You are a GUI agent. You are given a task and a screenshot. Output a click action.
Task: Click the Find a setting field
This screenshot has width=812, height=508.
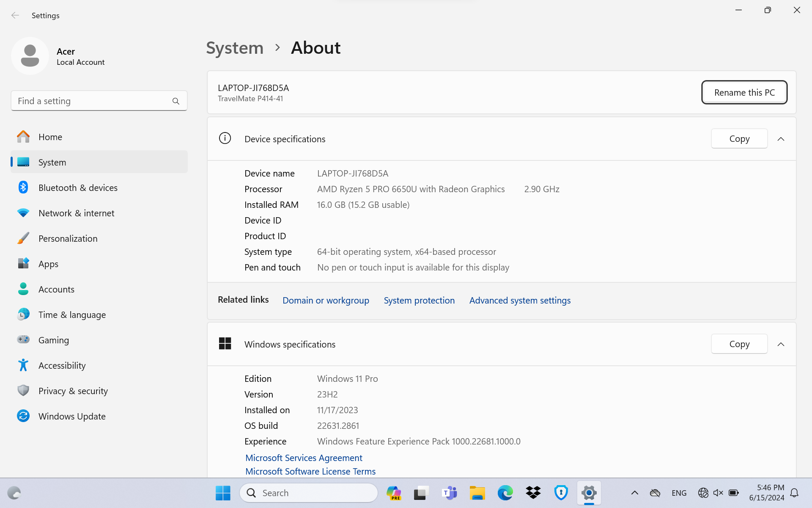coord(91,101)
